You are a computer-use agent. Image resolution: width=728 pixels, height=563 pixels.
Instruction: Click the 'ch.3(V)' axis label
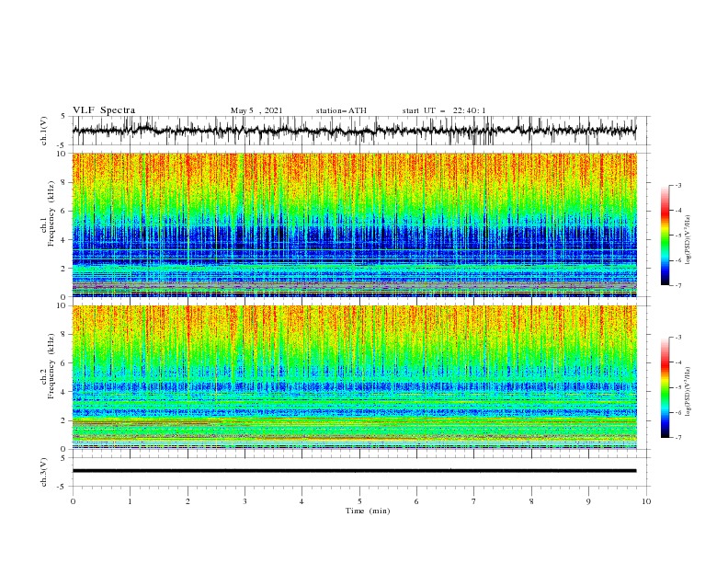(x=44, y=472)
